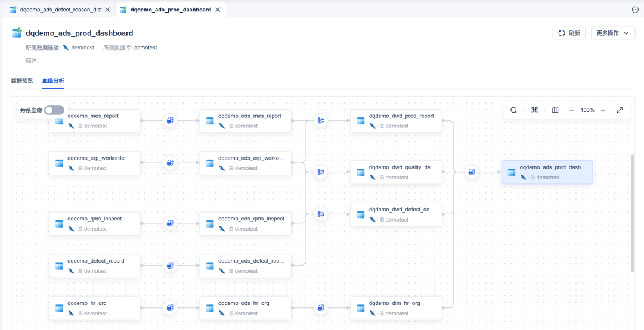Select the dqdemo_erp_workorder node
This screenshot has height=330, width=644.
click(94, 163)
